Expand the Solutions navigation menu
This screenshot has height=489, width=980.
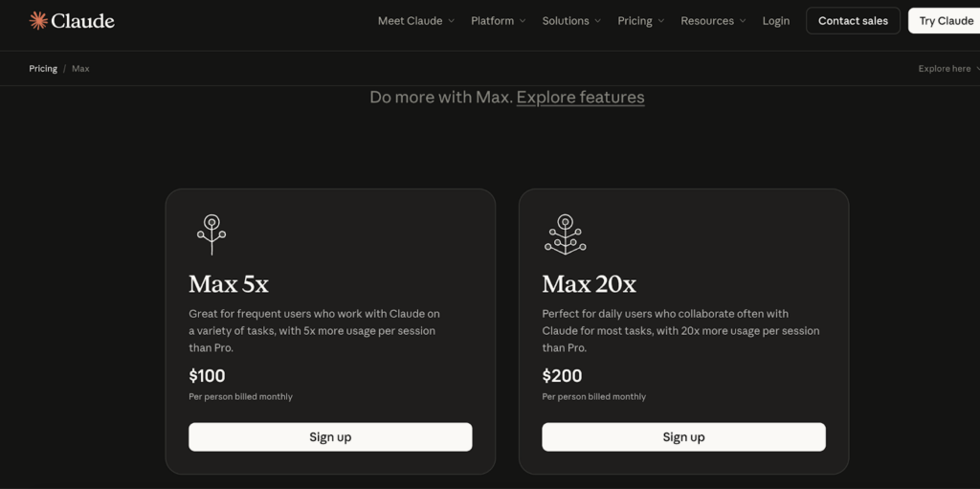[571, 21]
